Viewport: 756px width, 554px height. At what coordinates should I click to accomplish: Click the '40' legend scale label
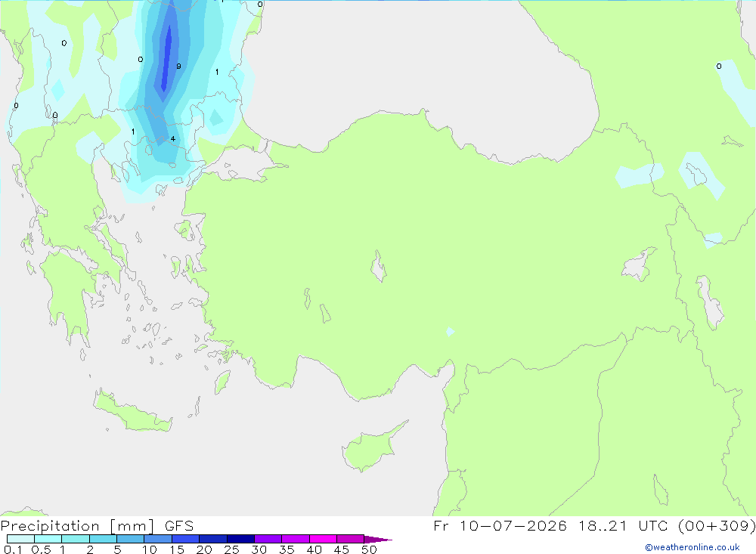pyautogui.click(x=314, y=549)
